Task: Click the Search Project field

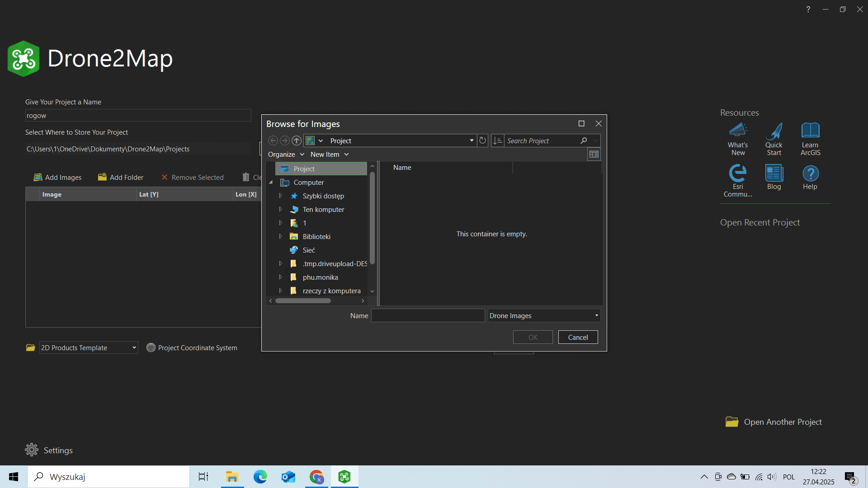Action: coord(542,141)
